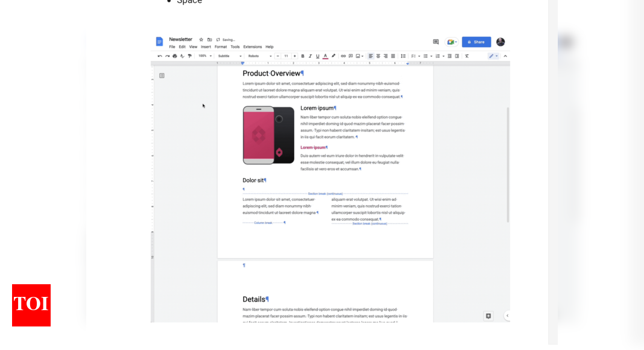Image resolution: width=644 pixels, height=350 pixels.
Task: Select the Paint format tool
Action: (x=191, y=56)
